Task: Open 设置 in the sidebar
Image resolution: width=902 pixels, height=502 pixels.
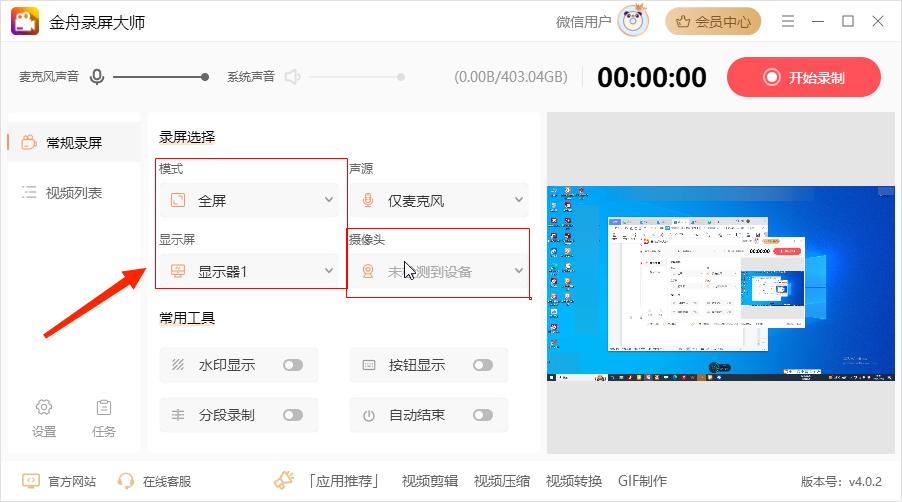Action: click(x=44, y=419)
